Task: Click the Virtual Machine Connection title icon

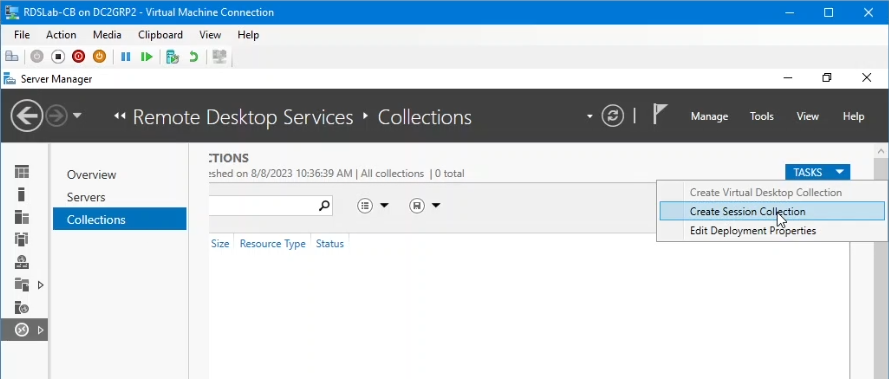Action: (11, 12)
